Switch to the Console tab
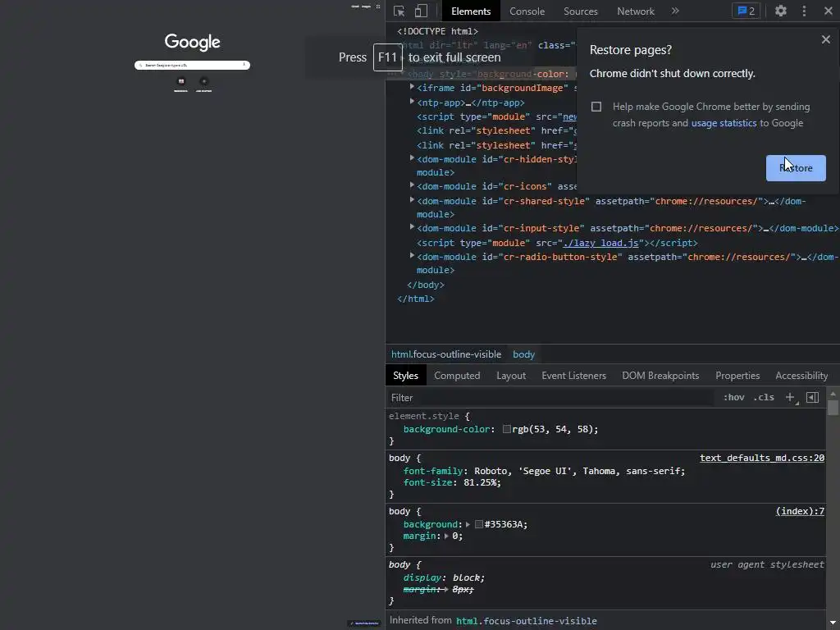840x630 pixels. [x=527, y=11]
